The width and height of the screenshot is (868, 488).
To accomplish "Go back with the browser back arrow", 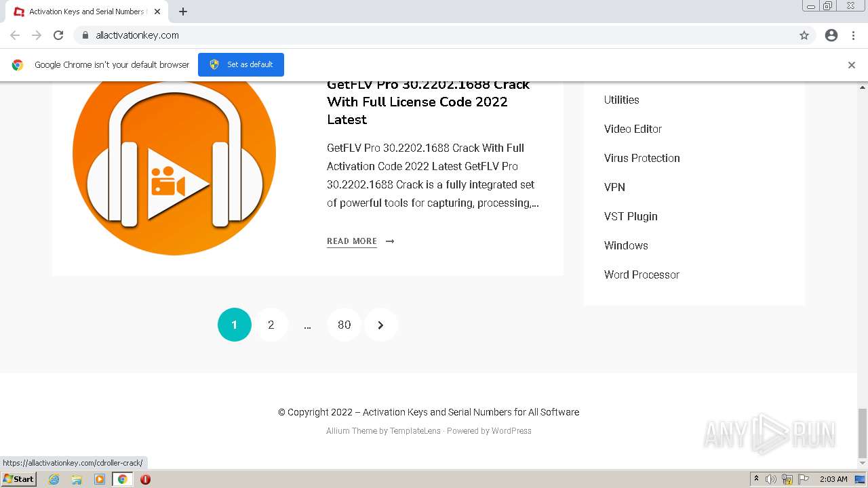I will 15,35.
